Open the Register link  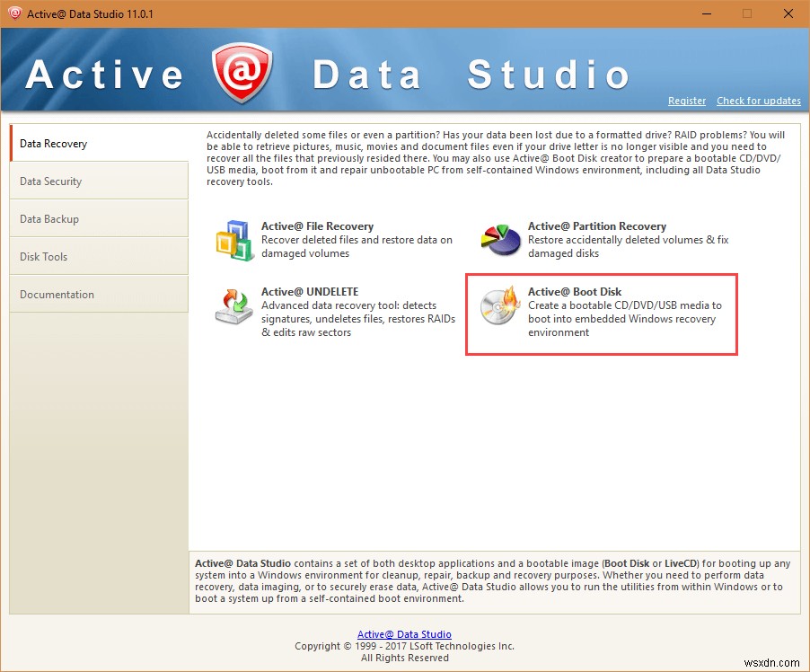(687, 101)
